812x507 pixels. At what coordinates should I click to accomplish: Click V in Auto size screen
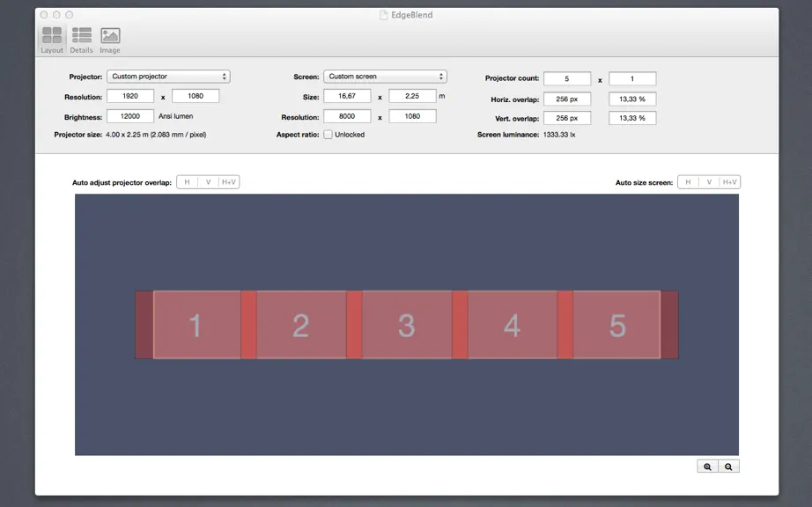(x=709, y=182)
